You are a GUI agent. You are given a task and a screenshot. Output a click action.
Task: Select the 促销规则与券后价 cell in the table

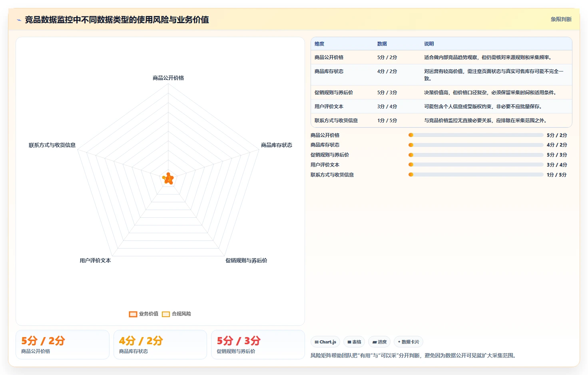tap(334, 93)
